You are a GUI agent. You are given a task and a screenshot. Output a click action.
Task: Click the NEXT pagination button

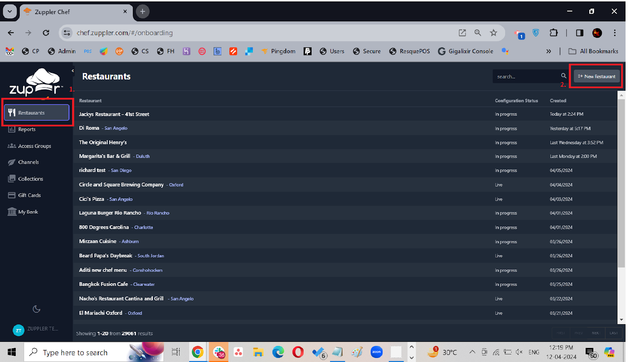[x=595, y=333]
